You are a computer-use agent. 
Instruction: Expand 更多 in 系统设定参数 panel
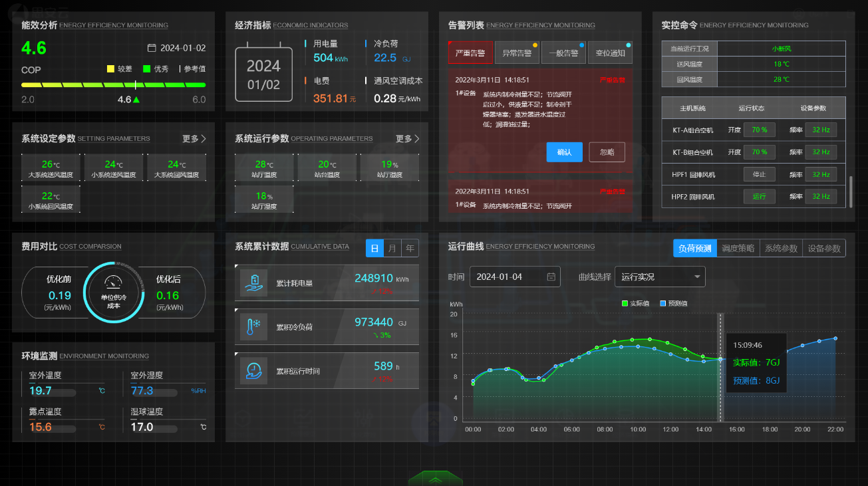194,139
